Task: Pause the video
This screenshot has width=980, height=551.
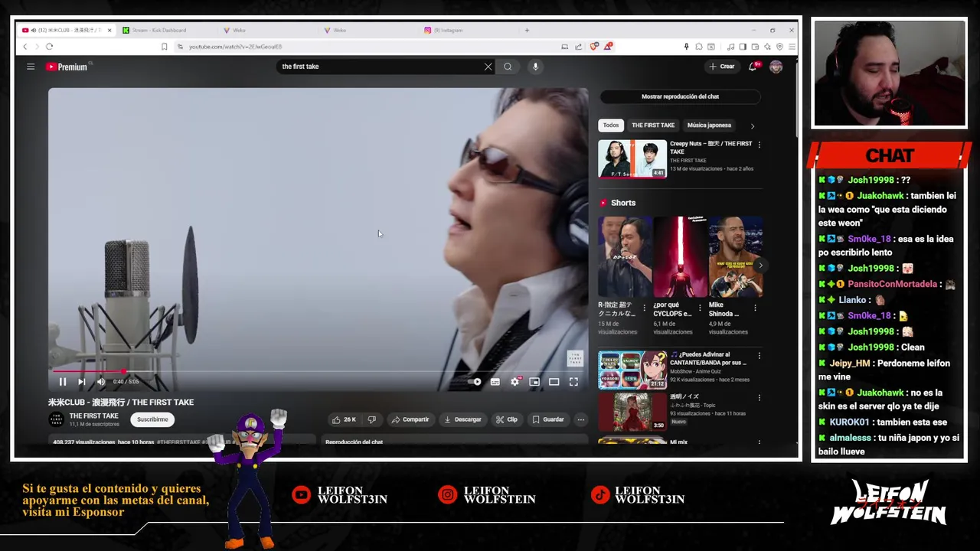Action: coord(63,382)
